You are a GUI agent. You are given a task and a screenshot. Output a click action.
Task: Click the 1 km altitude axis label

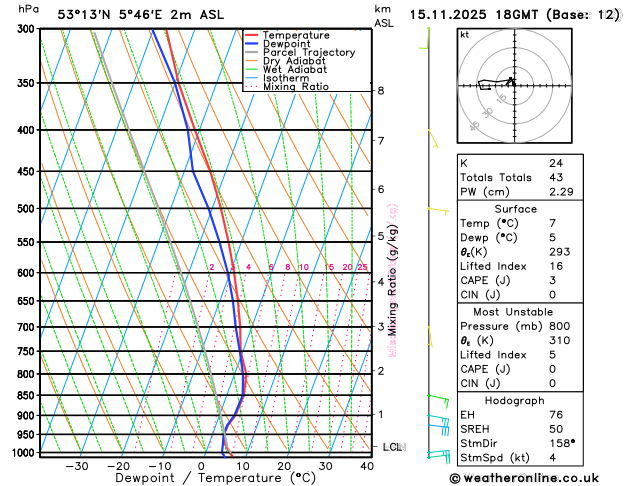(381, 414)
